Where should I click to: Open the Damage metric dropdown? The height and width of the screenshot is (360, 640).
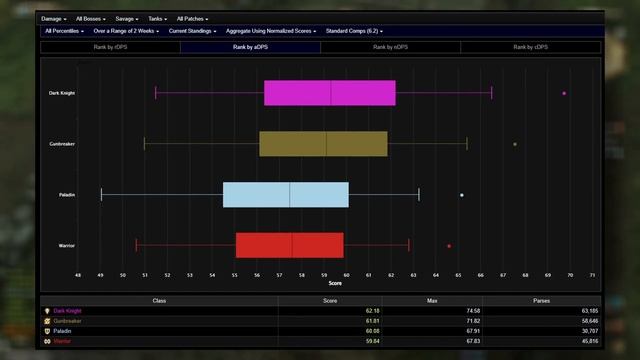tap(53, 19)
